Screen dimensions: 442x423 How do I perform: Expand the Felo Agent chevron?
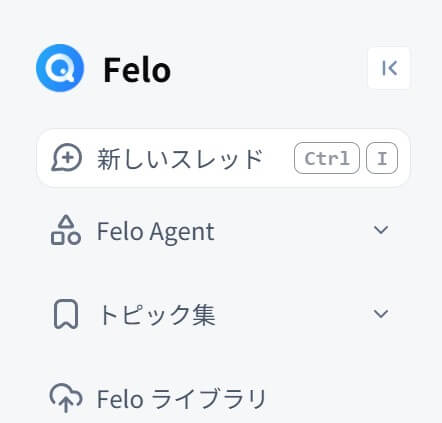(x=381, y=230)
